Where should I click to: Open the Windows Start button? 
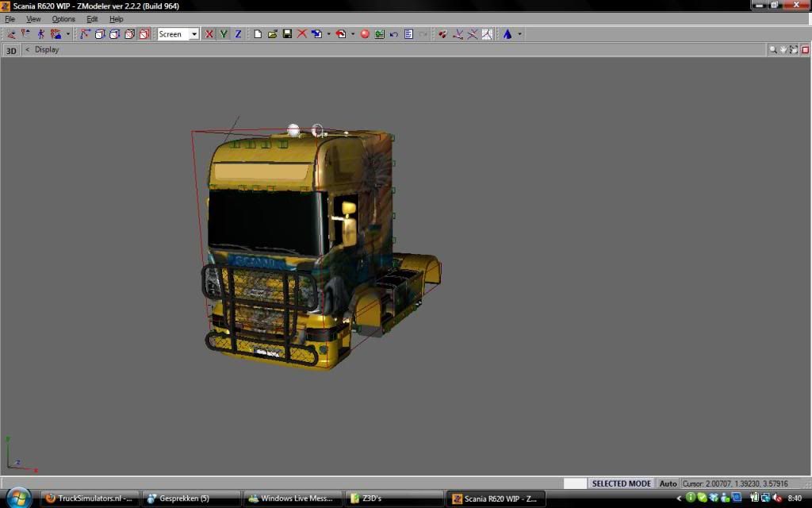(x=19, y=498)
